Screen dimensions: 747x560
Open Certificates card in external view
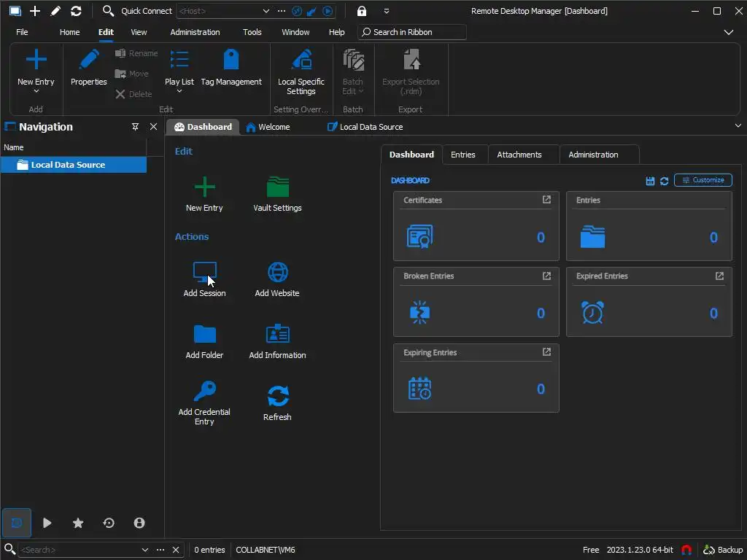546,200
